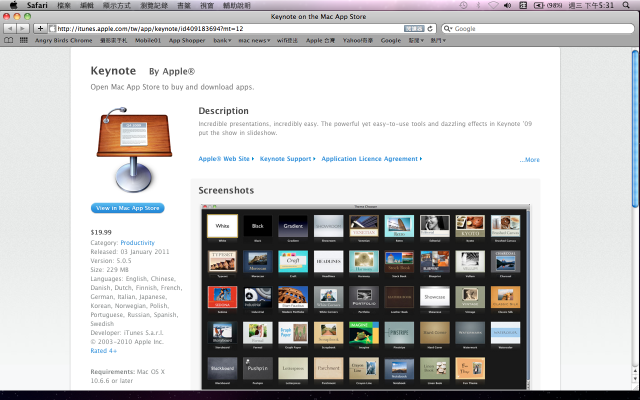Click the $19.99 price text

(x=101, y=232)
